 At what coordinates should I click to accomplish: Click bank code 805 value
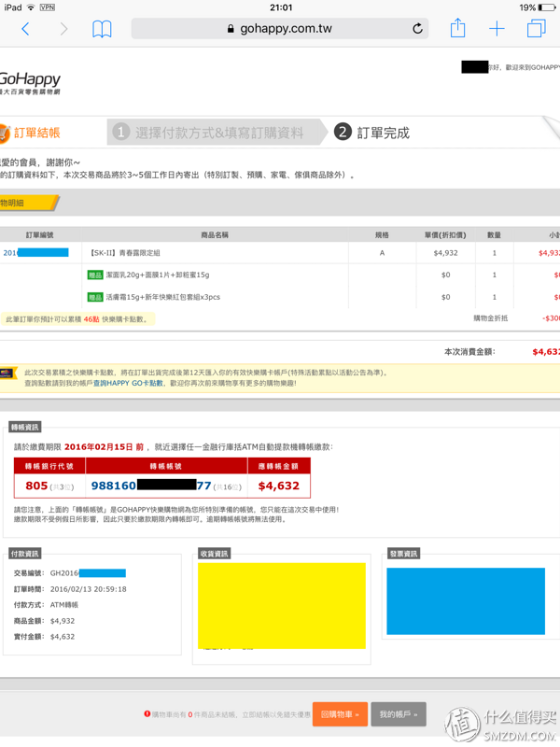coord(36,486)
